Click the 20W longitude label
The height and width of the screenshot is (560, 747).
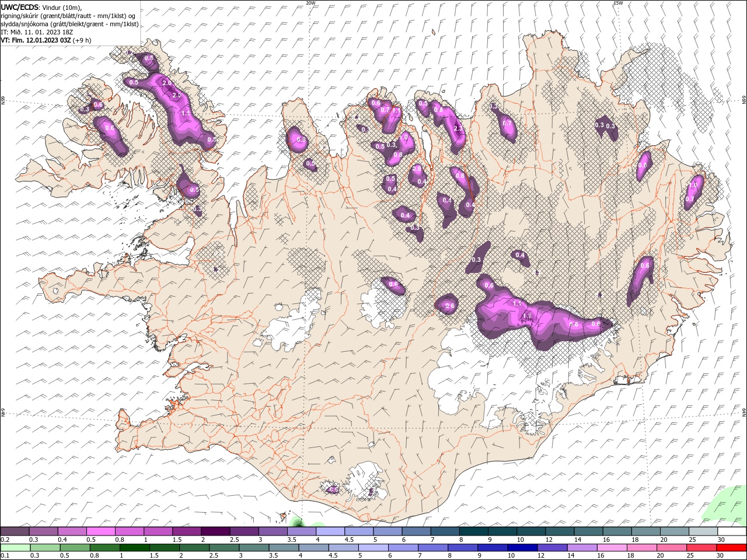(310, 3)
